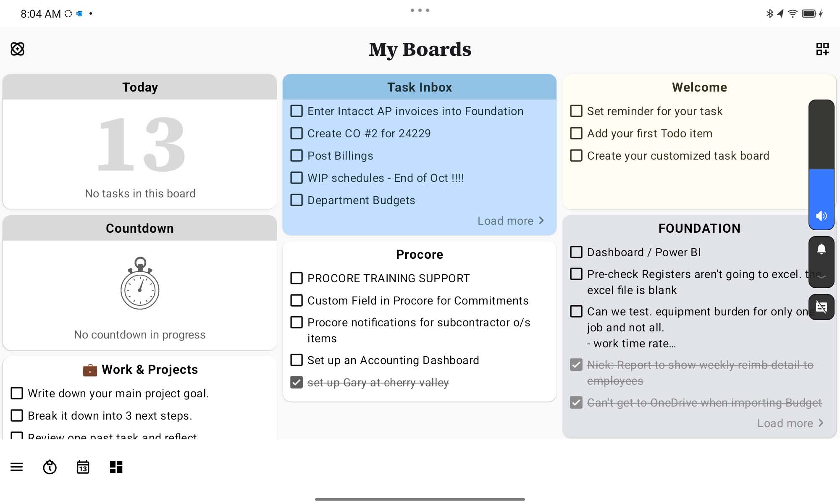
Task: Expand the three-dot multitasking menu at top
Action: click(x=420, y=10)
